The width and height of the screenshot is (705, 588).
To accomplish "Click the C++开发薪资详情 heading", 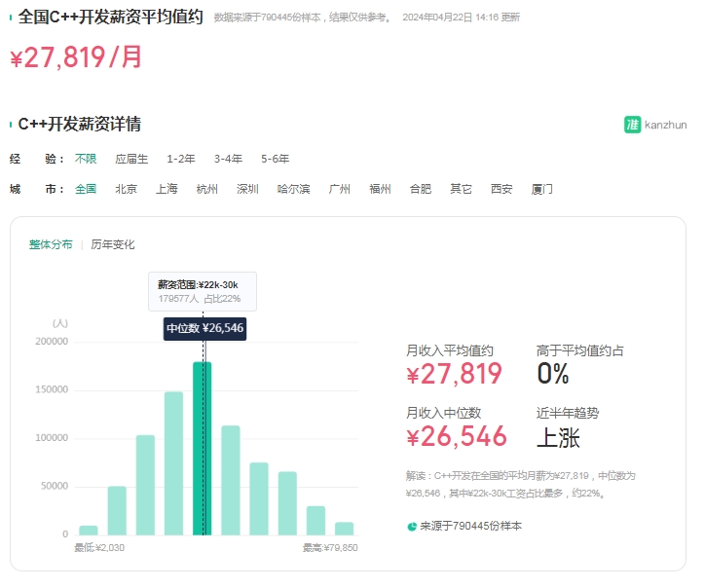I will point(80,124).
